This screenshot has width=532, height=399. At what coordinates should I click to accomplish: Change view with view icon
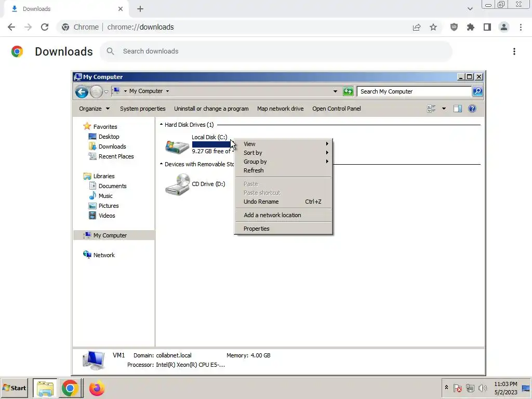coord(432,109)
